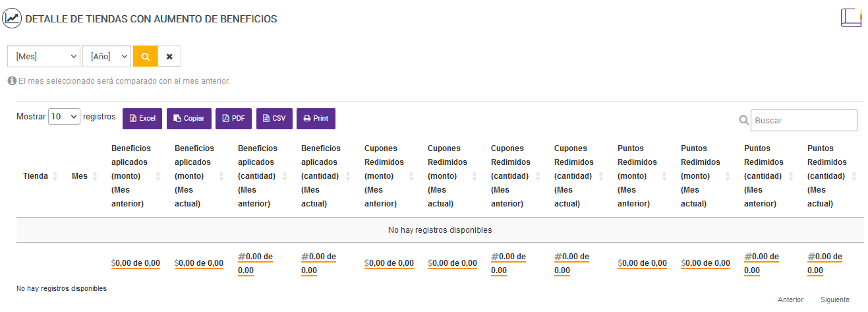Open the Mes dropdown
Viewport: 868px width, 312px height.
43,57
